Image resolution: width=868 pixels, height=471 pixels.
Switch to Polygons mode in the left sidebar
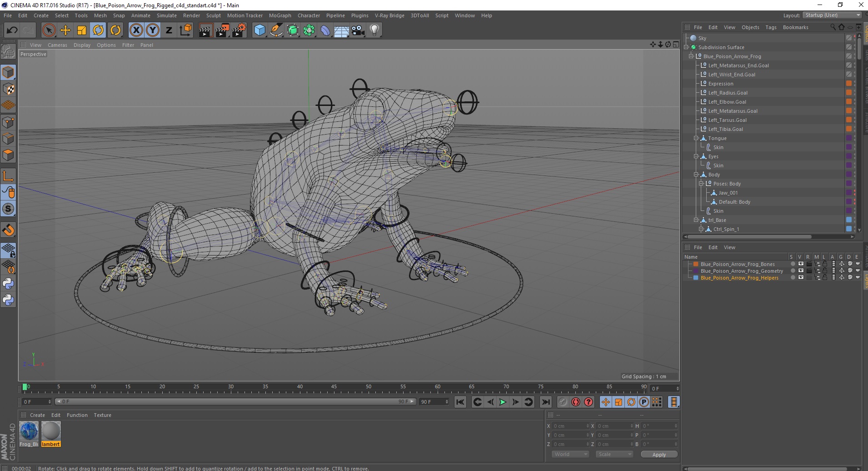8,155
